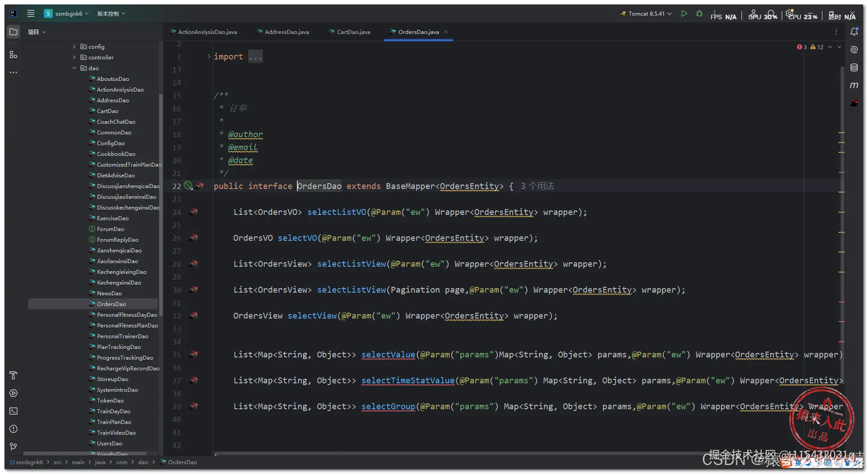Open UsersDao in the project tree
The height and width of the screenshot is (474, 868).
point(110,444)
